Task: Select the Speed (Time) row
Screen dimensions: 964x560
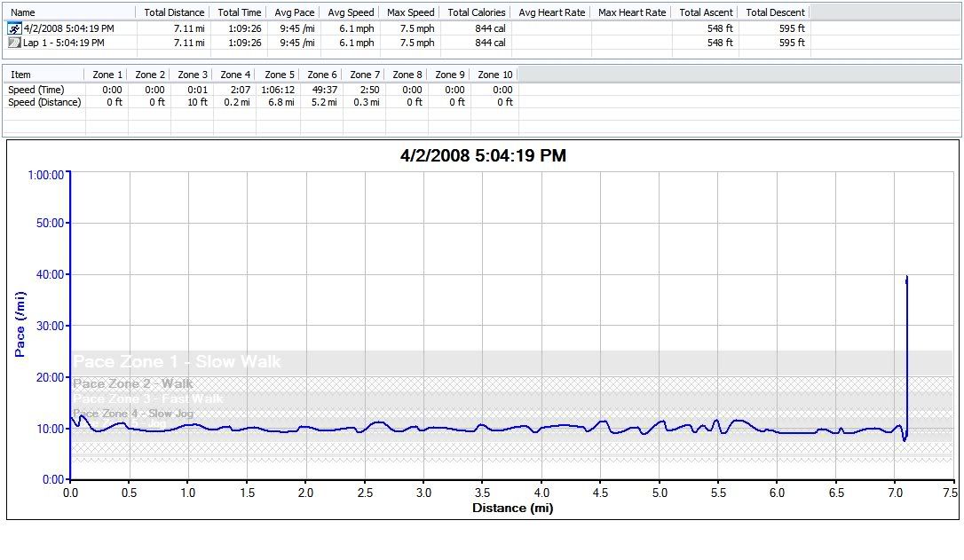Action: point(36,90)
